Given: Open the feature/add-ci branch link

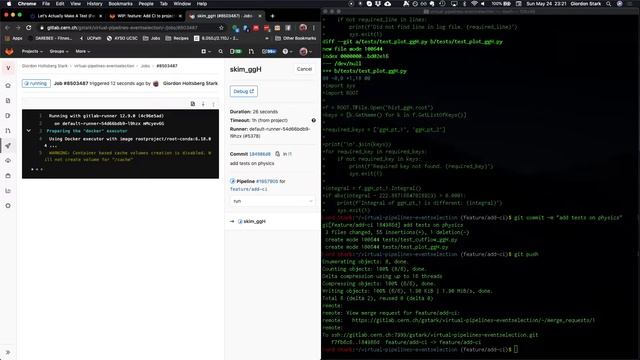Looking at the screenshot, I should pos(249,189).
